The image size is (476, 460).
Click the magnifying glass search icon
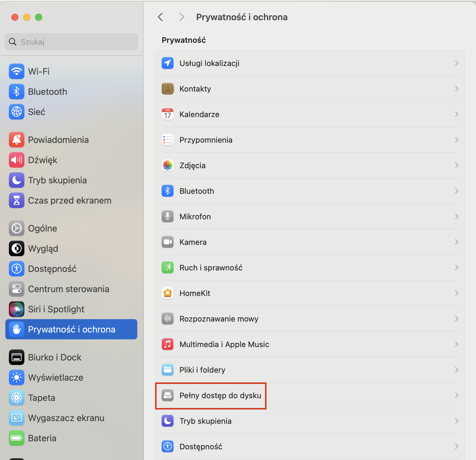(12, 42)
